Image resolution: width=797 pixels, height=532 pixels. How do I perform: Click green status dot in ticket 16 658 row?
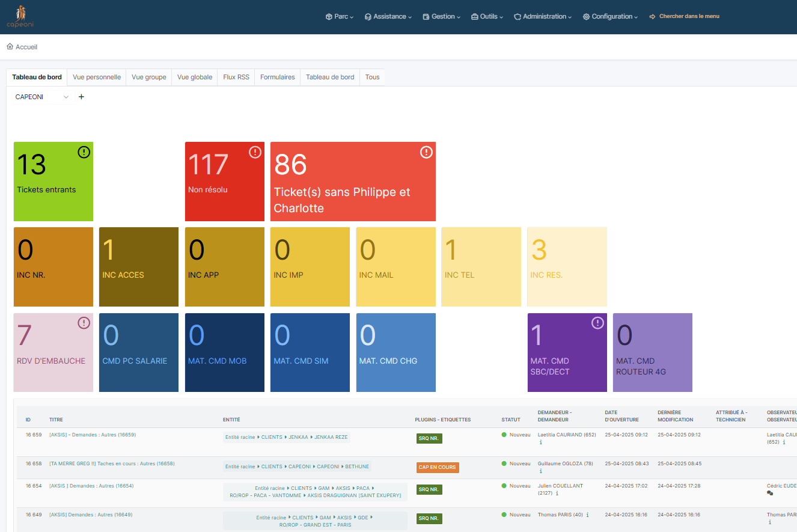coord(504,463)
